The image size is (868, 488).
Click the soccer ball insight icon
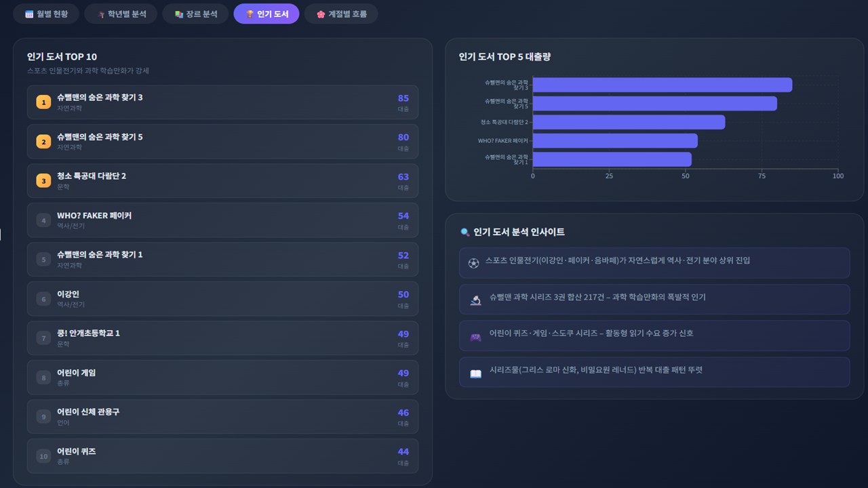[473, 263]
